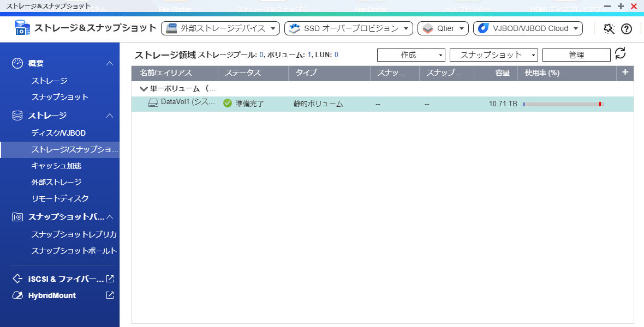Viewport: 644px width, 327px height.
Task: Click the iSCSI & ファイバー icon
Action: (x=17, y=279)
